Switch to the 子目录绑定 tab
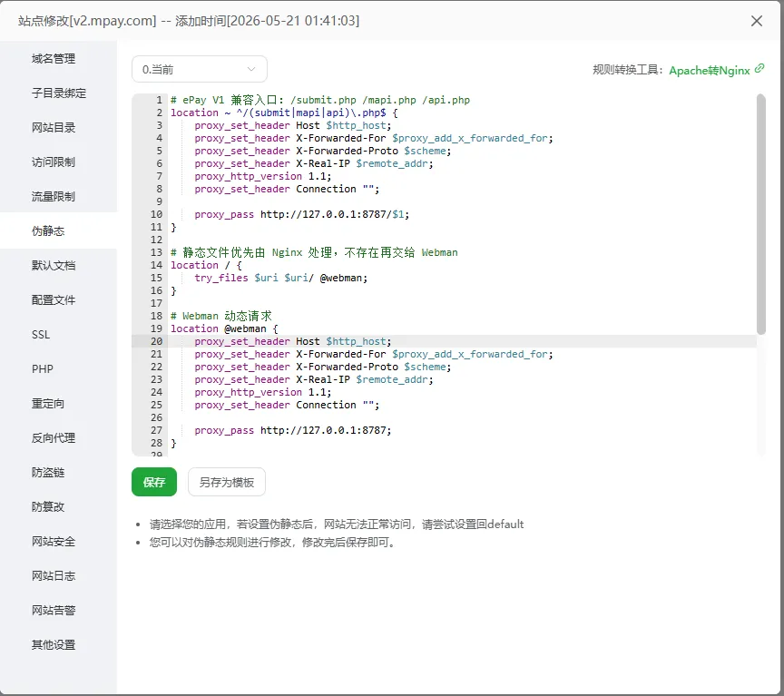The width and height of the screenshot is (784, 696). click(x=58, y=93)
